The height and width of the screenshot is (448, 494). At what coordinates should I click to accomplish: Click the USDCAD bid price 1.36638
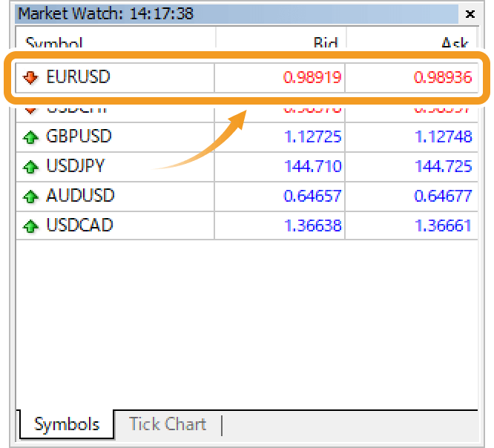click(x=313, y=225)
